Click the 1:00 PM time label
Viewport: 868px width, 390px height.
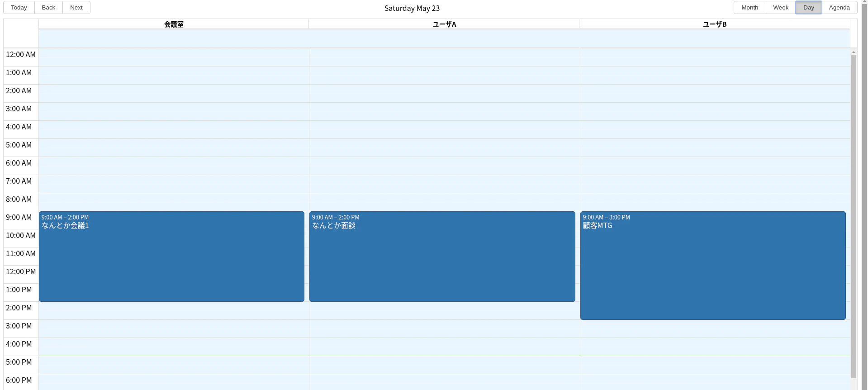[19, 290]
